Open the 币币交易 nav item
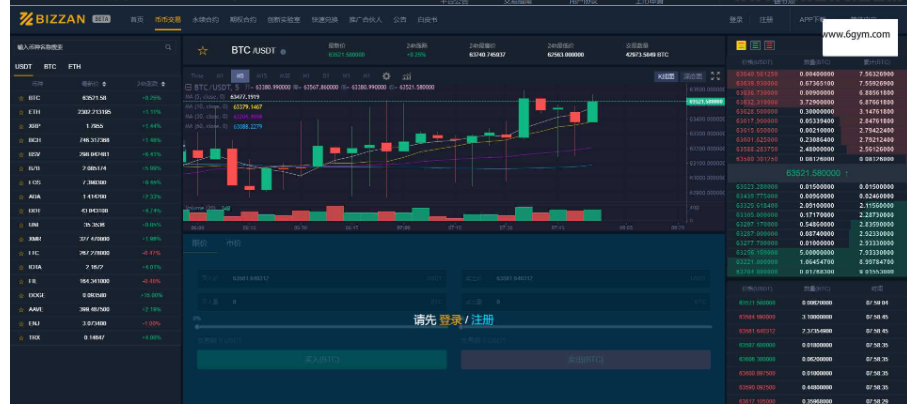Image resolution: width=907 pixels, height=404 pixels. pyautogui.click(x=168, y=20)
